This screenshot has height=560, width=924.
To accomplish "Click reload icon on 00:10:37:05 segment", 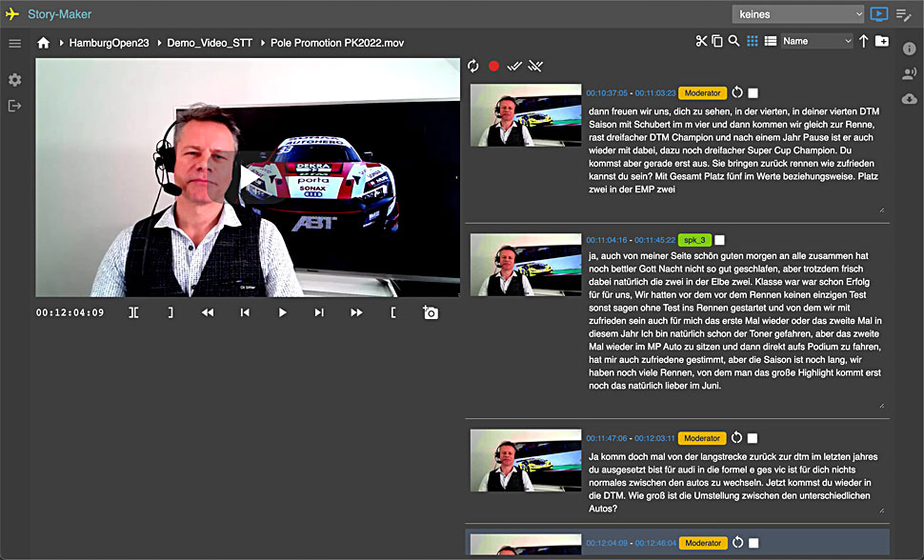I will (x=737, y=92).
